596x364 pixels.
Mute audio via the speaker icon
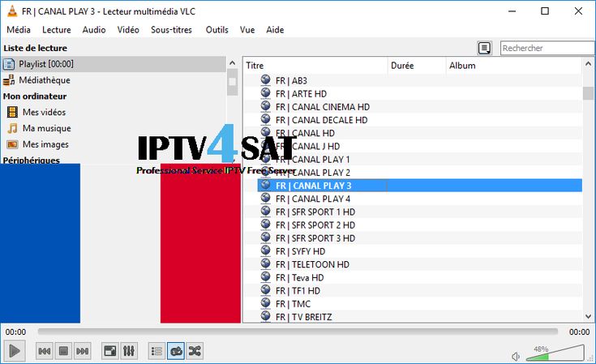pos(516,357)
